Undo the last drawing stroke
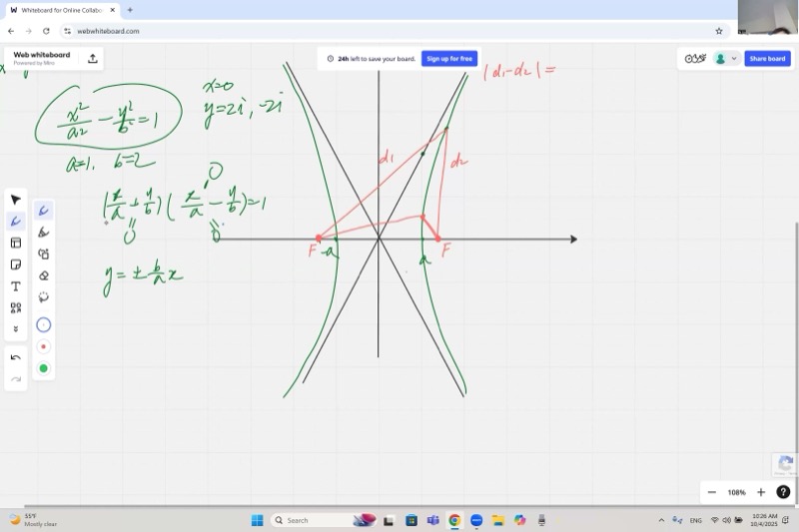This screenshot has width=799, height=532. tap(16, 357)
